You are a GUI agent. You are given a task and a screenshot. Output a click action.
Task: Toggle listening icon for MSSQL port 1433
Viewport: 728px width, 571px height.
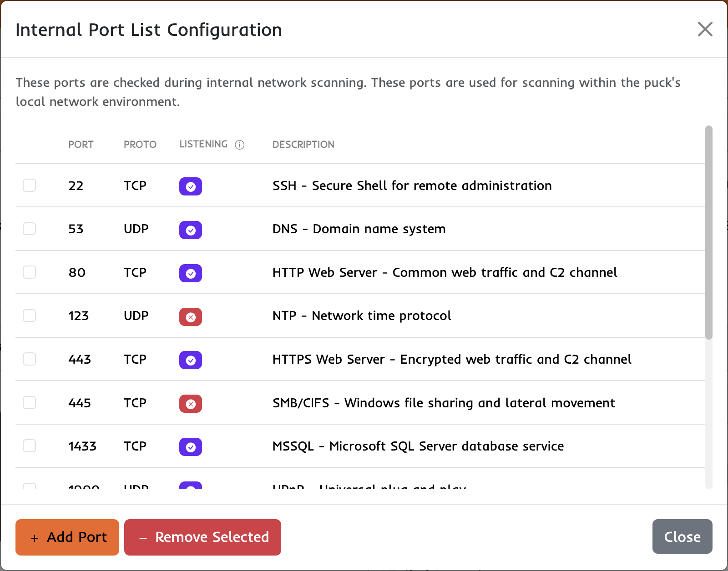(191, 447)
